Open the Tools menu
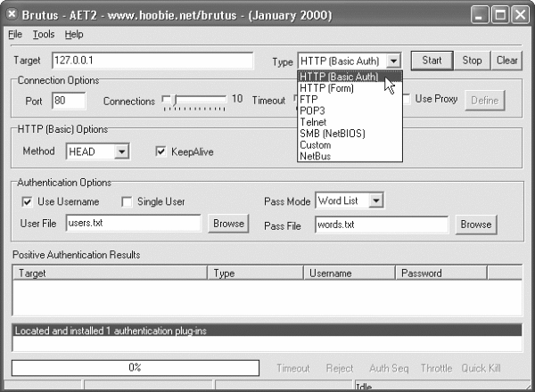The width and height of the screenshot is (535, 392). click(x=44, y=35)
